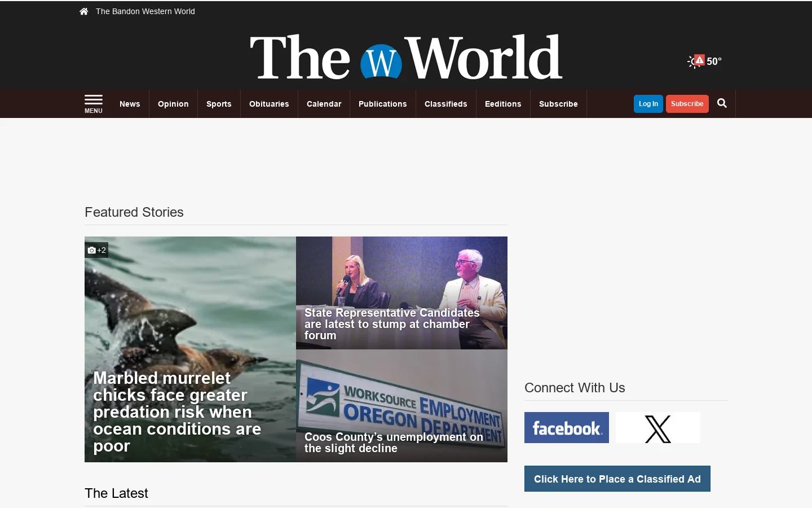812x508 pixels.
Task: Read the Coos County's unemployment story
Action: [394, 443]
